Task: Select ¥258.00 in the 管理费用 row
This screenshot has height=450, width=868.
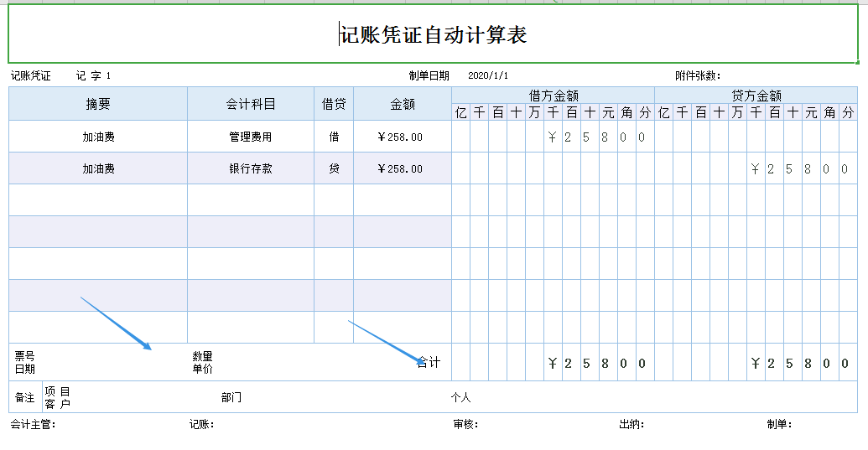Action: [x=403, y=137]
